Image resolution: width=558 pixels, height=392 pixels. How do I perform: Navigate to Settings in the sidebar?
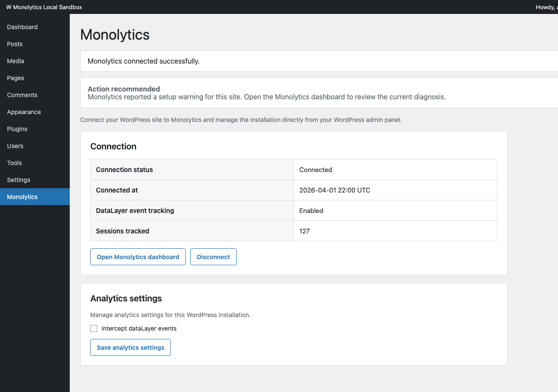click(18, 180)
